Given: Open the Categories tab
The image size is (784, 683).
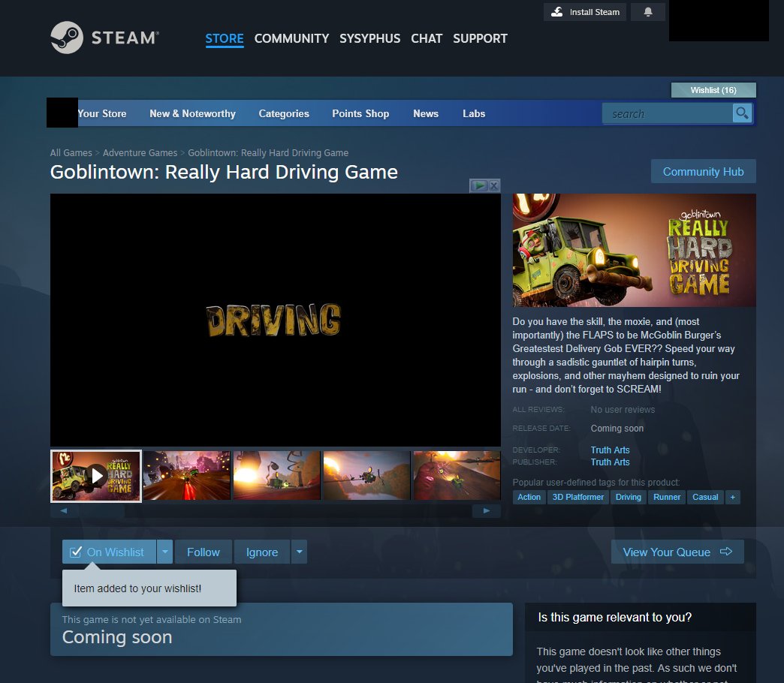Looking at the screenshot, I should tap(284, 113).
